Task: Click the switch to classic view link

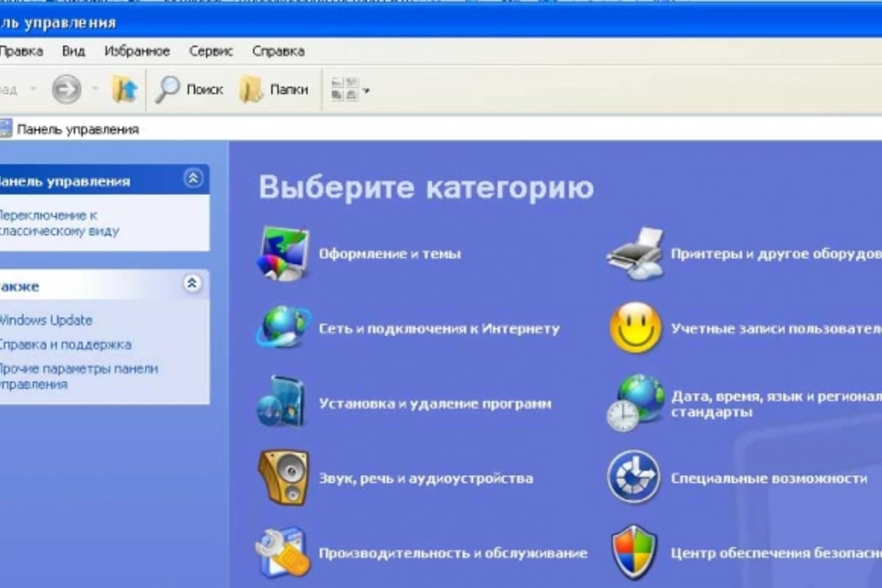Action: [x=59, y=223]
